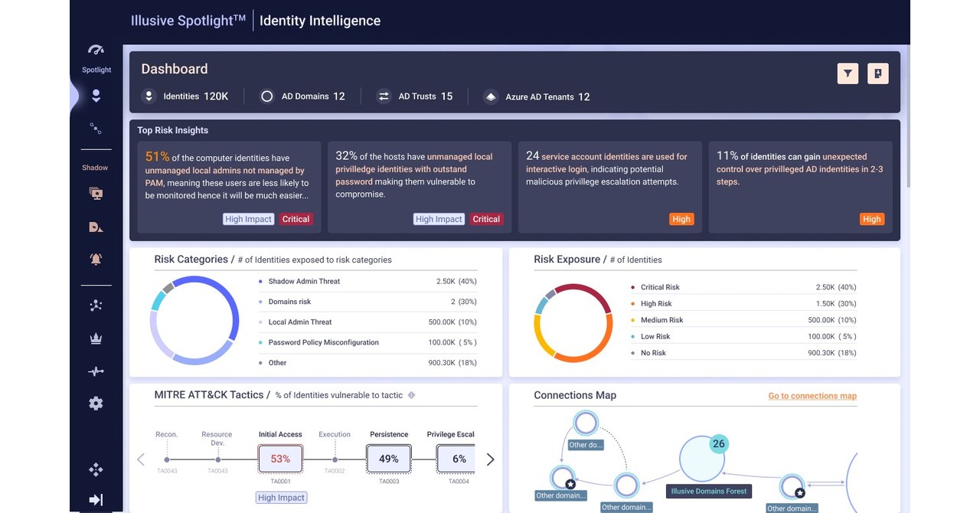Open the filter panel on the dashboard

tap(848, 73)
